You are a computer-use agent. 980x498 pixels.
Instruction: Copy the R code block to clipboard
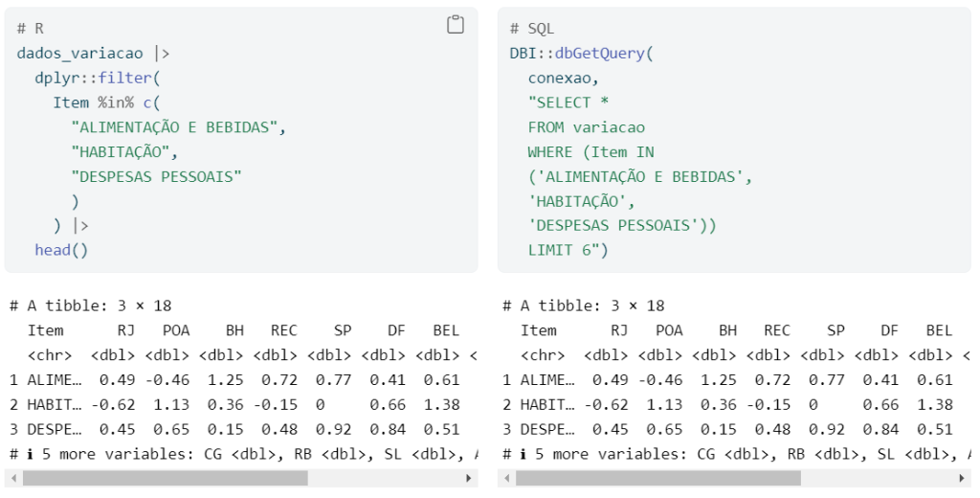pos(456,24)
